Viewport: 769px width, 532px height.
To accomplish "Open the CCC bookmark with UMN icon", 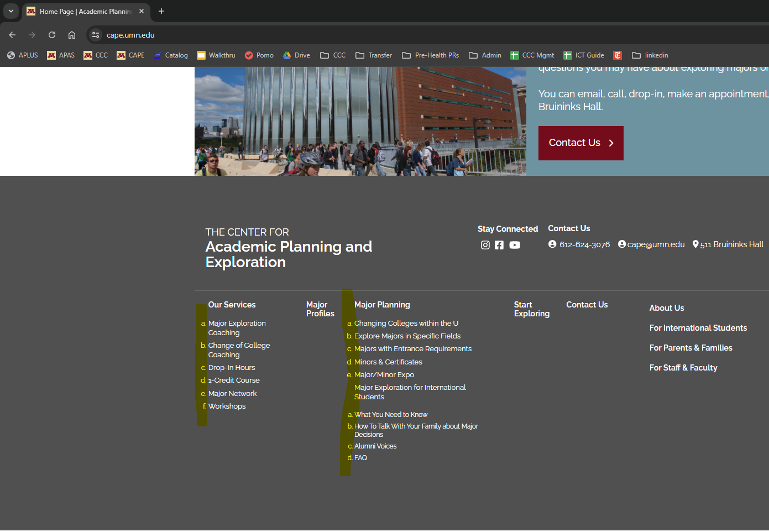I will 96,55.
